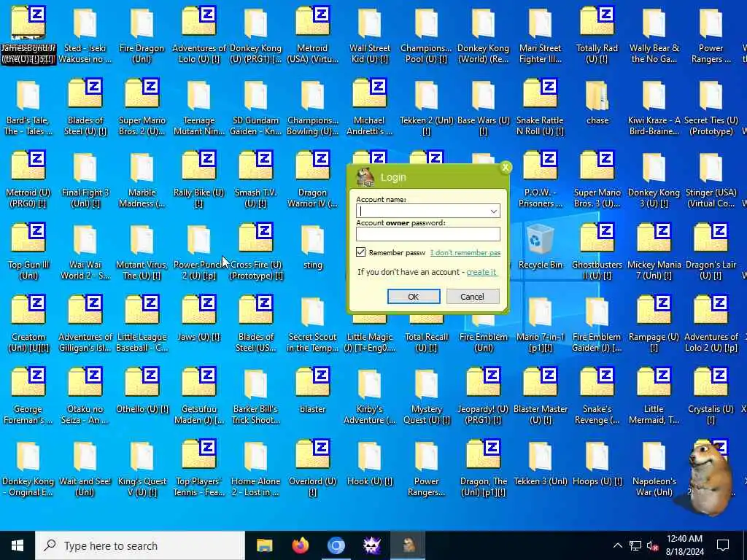Expand the Account name dropdown arrow
This screenshot has width=747, height=560.
click(494, 211)
